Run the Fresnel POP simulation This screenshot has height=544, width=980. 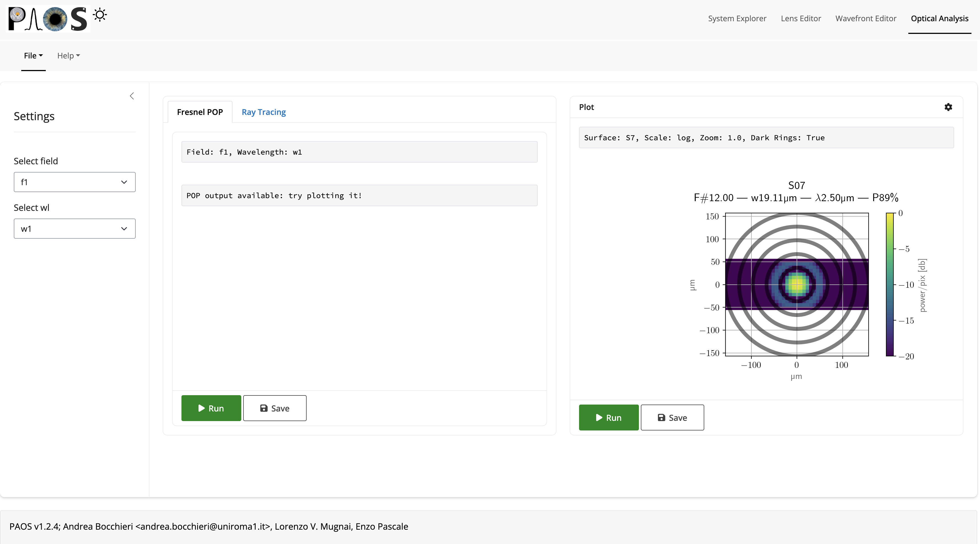(x=211, y=408)
